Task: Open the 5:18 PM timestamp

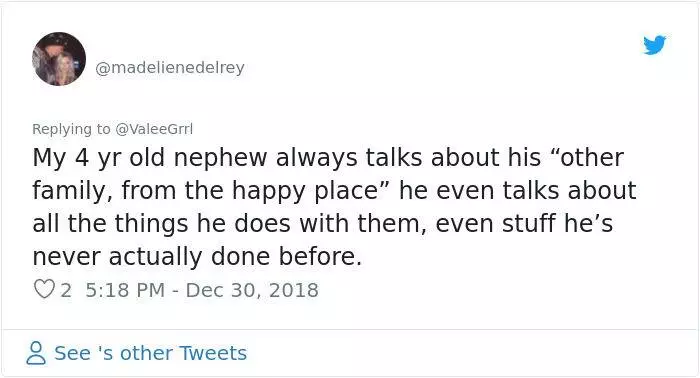Action: tap(125, 290)
